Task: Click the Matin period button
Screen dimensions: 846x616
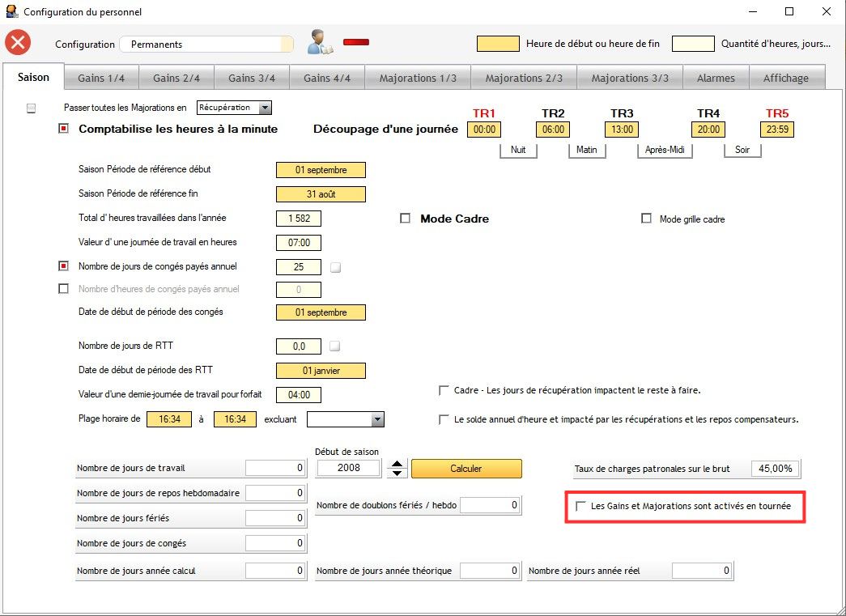Action: (x=586, y=150)
